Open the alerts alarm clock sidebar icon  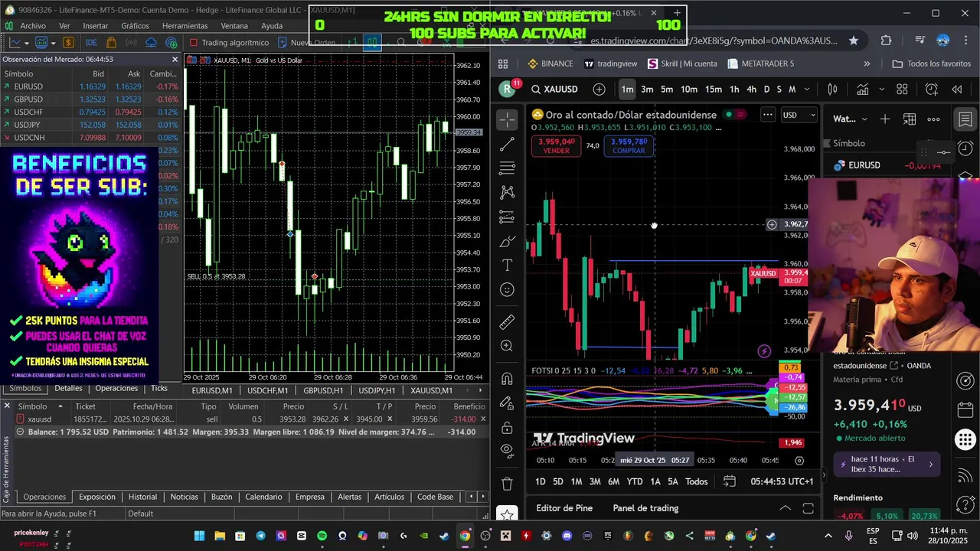click(x=965, y=148)
